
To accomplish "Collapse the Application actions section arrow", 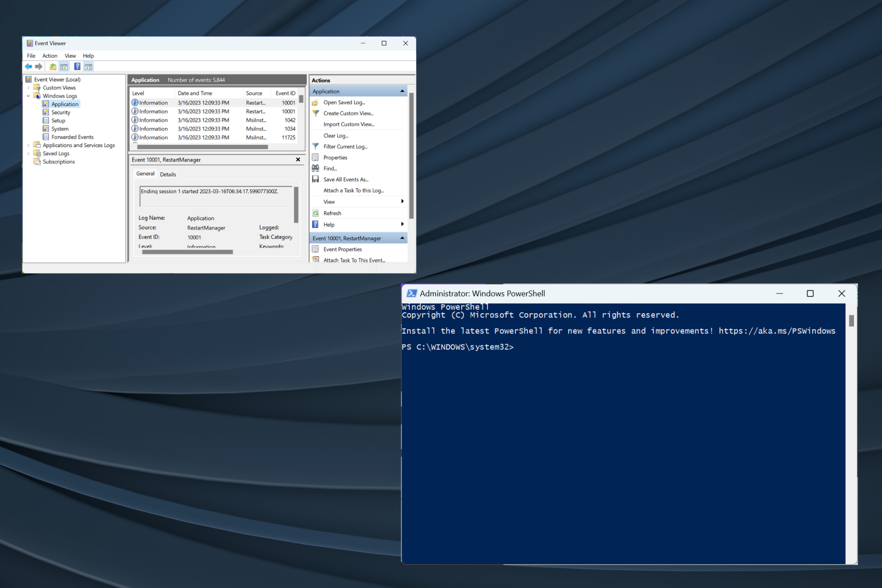I will (402, 91).
